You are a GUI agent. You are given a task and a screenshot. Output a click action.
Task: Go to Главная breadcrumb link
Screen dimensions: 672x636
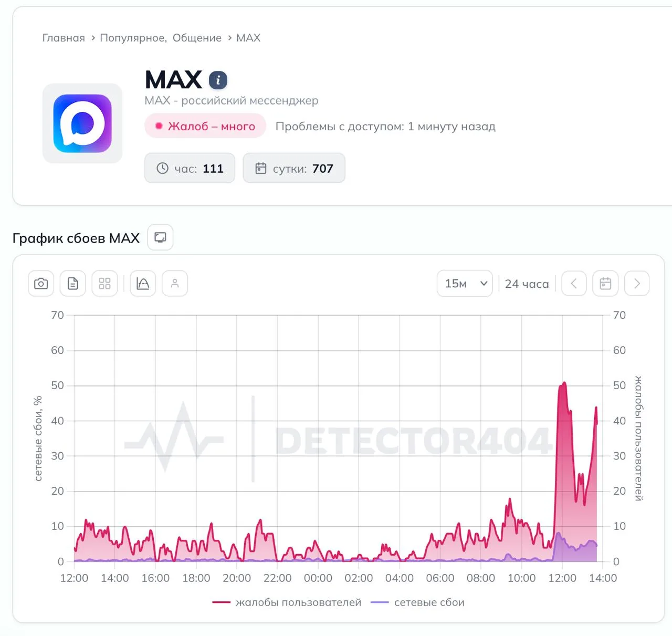(64, 38)
